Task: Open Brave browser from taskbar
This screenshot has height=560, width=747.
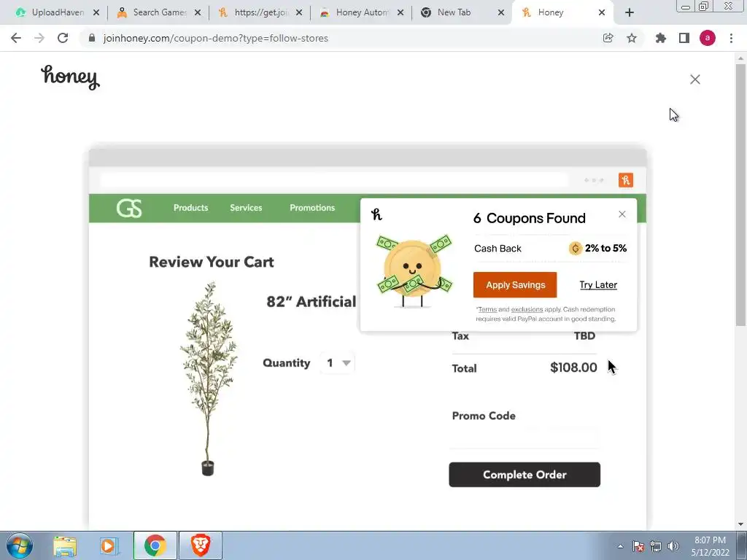Action: tap(201, 545)
